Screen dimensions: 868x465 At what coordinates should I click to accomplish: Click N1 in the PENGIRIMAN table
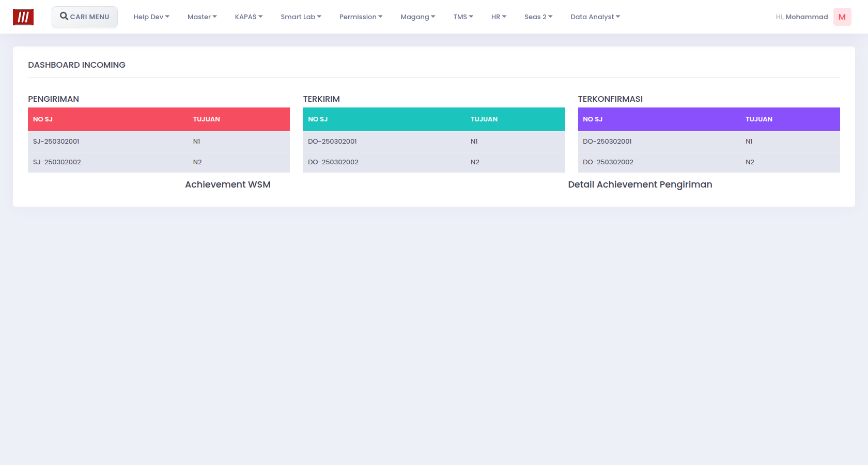[x=196, y=142]
